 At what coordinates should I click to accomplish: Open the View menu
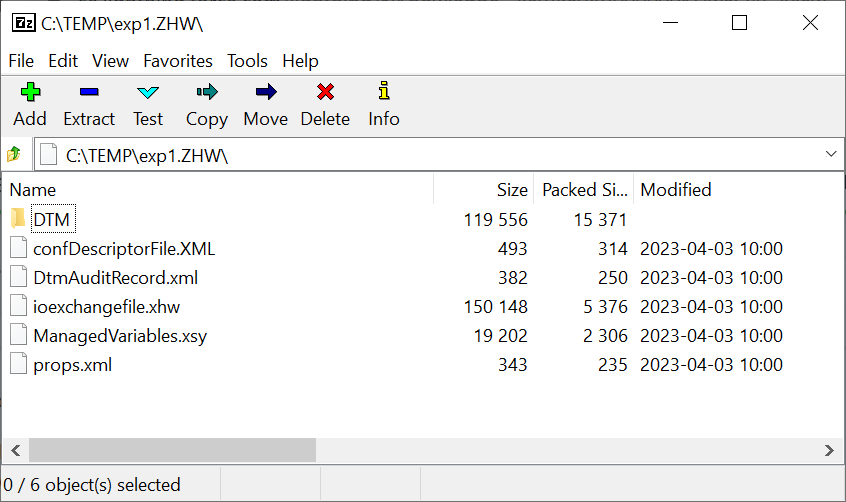point(110,61)
